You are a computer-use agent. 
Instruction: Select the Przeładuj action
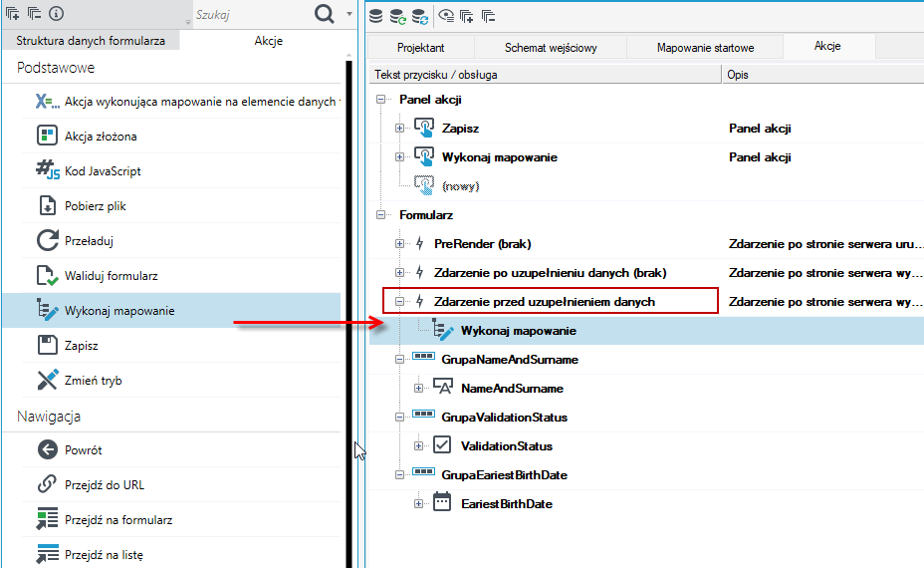tap(181, 240)
